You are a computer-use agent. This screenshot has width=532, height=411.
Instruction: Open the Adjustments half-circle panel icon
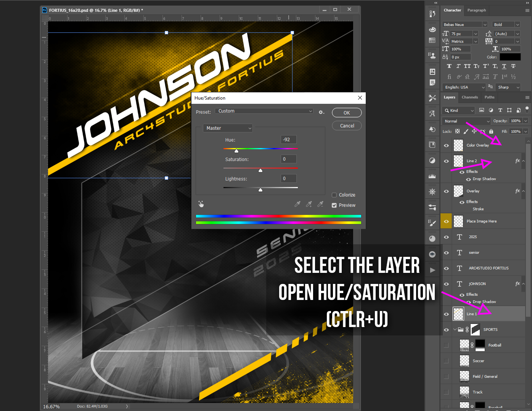[432, 160]
